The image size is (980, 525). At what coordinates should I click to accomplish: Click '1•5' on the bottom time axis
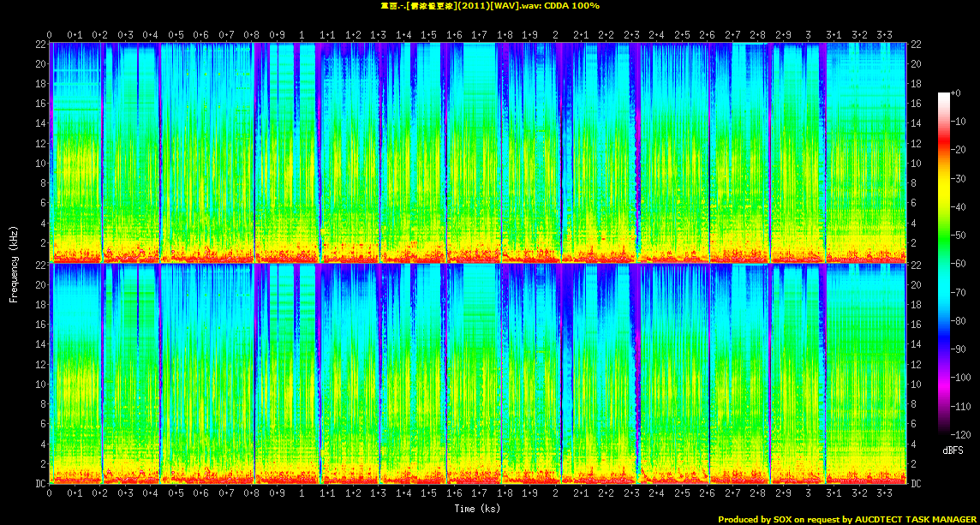coord(428,493)
